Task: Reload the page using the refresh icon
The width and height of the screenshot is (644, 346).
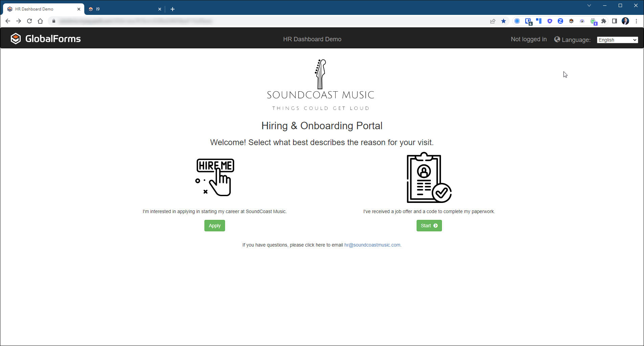Action: 29,21
